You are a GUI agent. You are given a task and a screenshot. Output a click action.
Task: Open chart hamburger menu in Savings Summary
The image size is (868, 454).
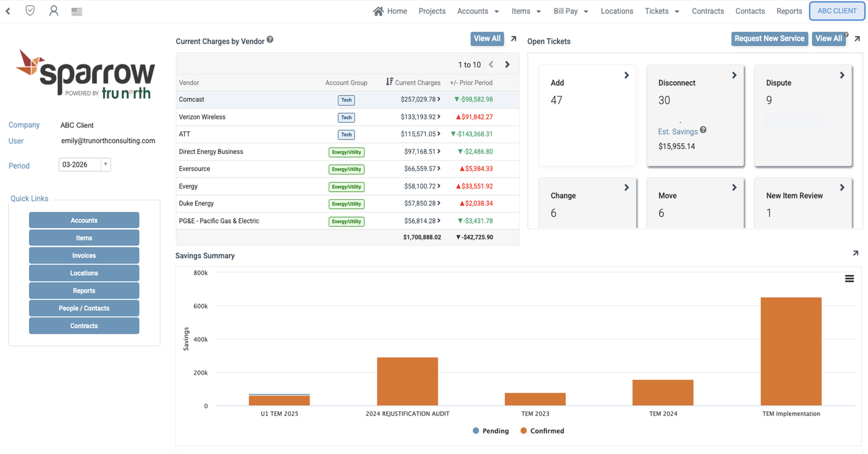849,279
